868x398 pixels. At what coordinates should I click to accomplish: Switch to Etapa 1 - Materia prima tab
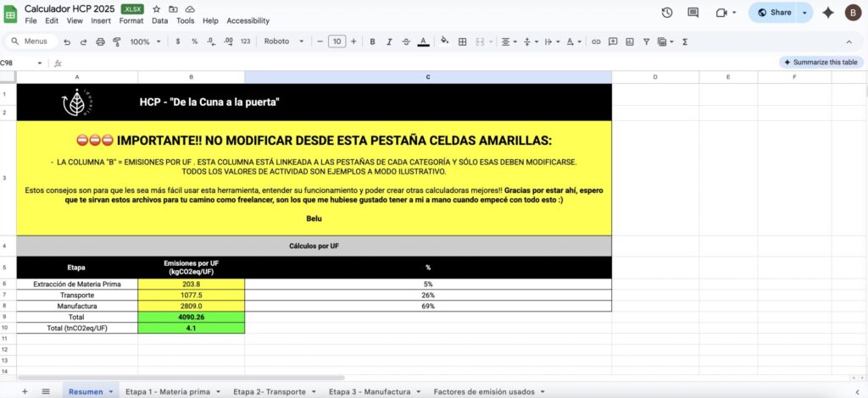[x=168, y=391]
